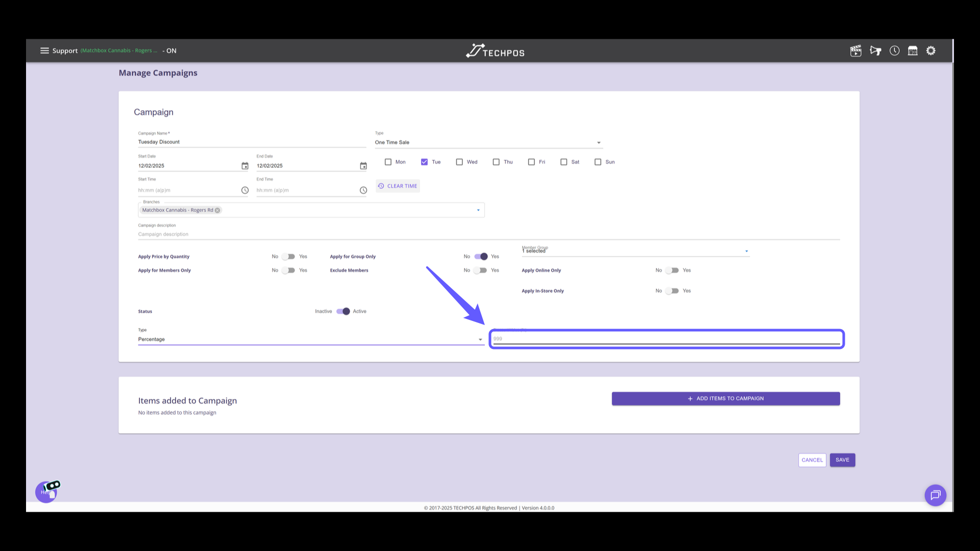Open the settings gear icon

tap(931, 51)
